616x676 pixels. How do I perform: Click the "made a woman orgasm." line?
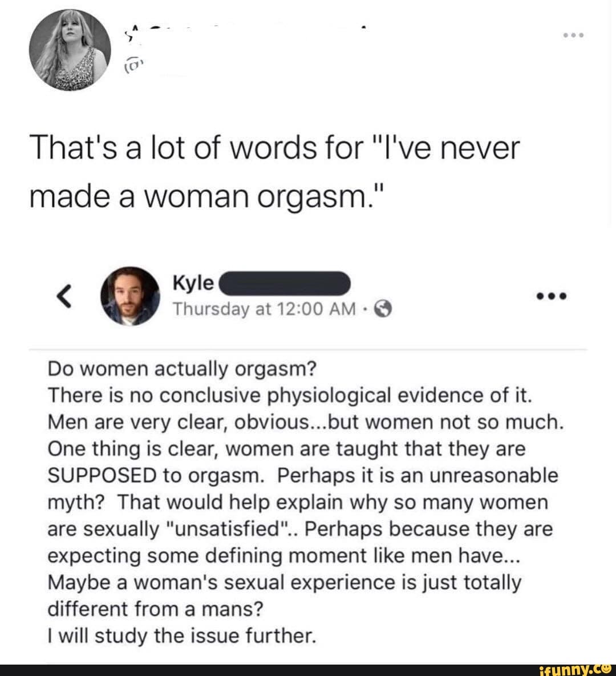click(x=209, y=197)
